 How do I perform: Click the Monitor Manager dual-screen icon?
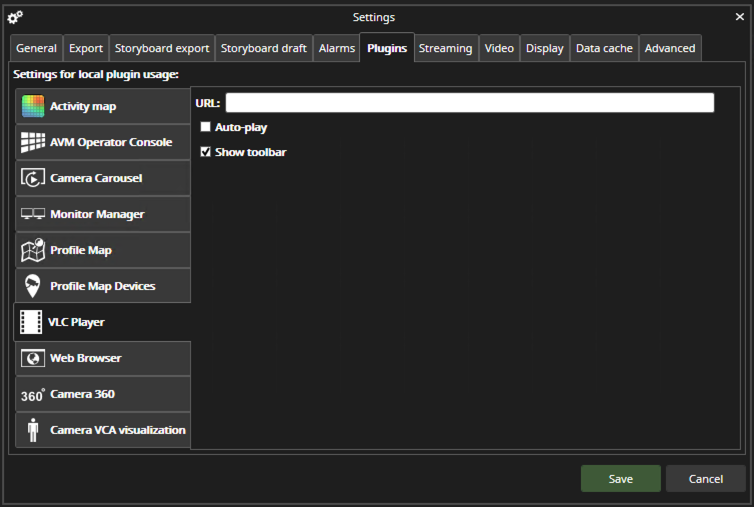tap(33, 214)
